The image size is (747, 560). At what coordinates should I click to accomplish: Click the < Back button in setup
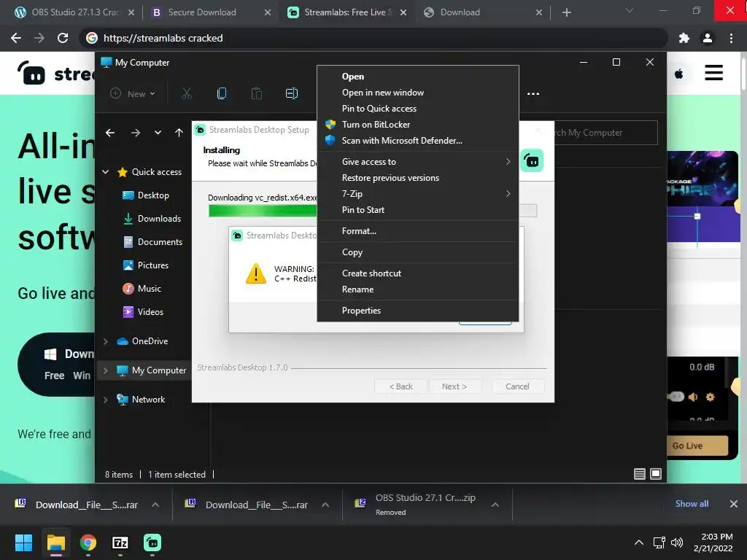click(400, 386)
